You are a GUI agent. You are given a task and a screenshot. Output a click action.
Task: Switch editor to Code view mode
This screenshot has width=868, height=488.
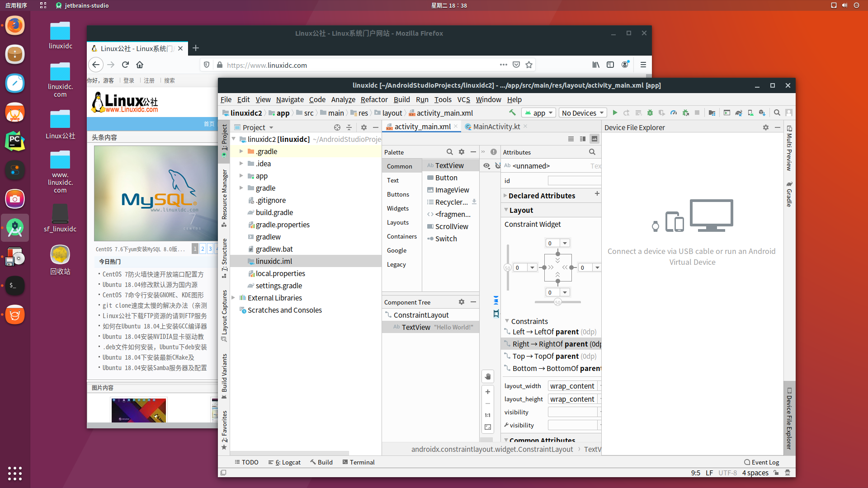click(x=571, y=139)
